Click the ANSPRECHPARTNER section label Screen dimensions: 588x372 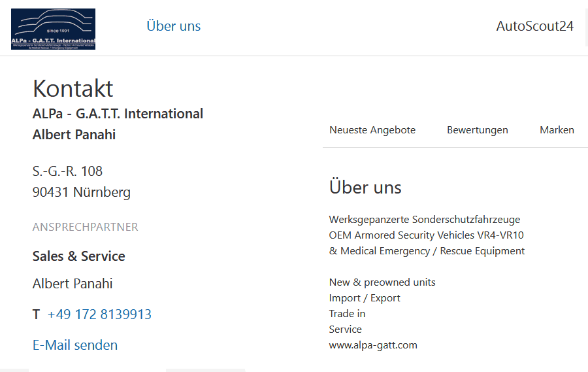pos(85,227)
